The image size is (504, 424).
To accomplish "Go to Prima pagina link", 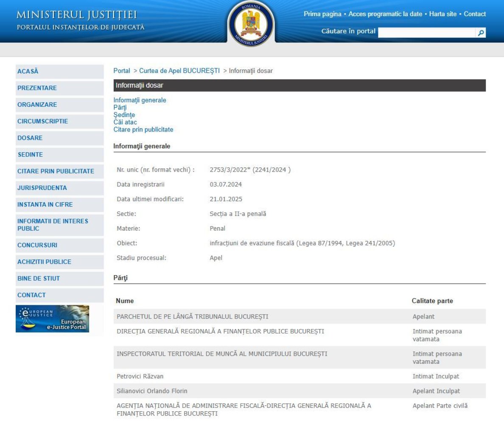I will [x=322, y=14].
